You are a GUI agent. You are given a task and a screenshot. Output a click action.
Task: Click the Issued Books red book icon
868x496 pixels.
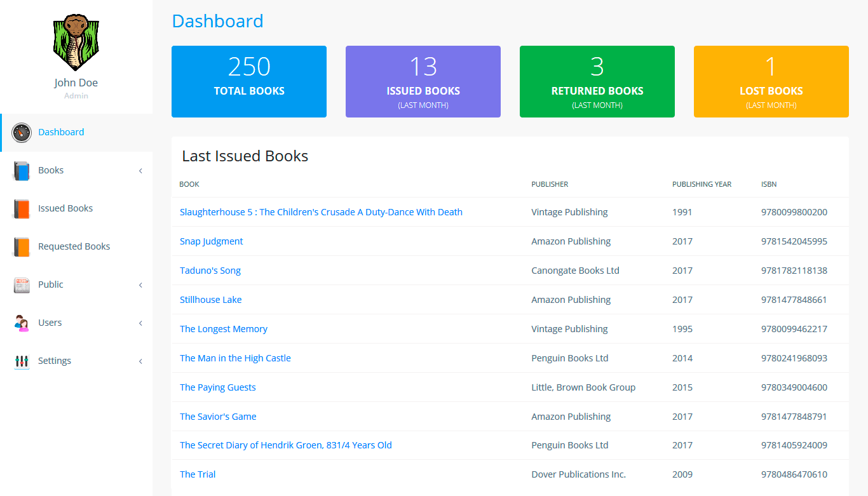coord(22,209)
